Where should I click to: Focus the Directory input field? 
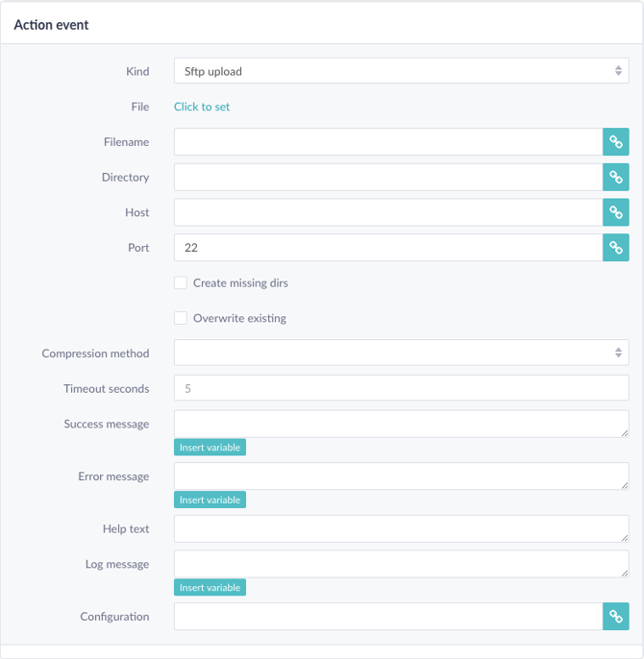pyautogui.click(x=388, y=178)
